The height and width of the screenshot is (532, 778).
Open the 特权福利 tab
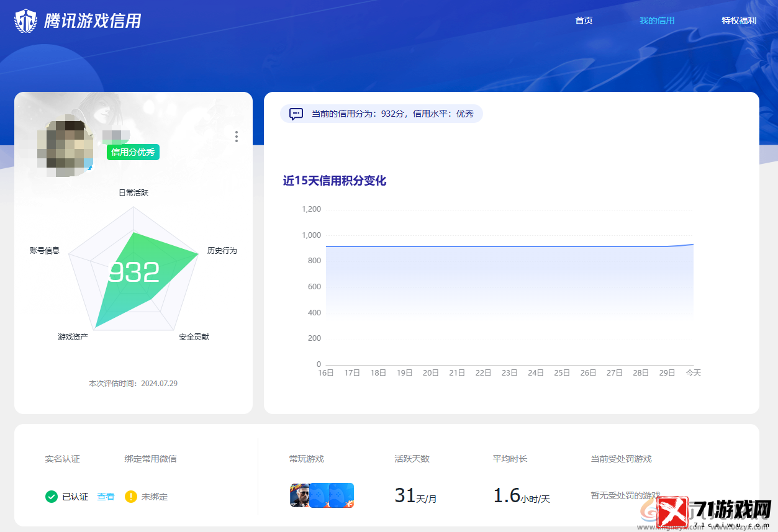tap(739, 20)
